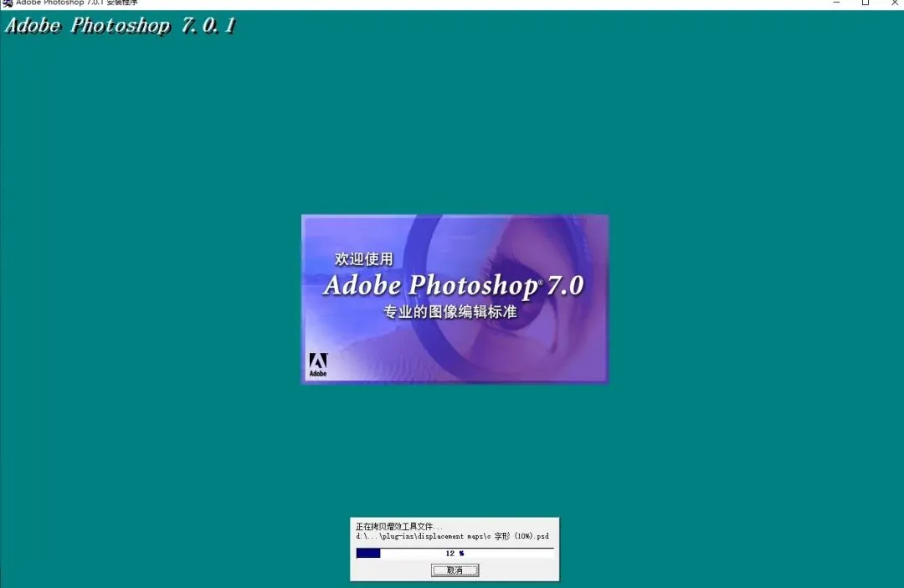Image resolution: width=904 pixels, height=588 pixels.
Task: Click the installer icon in the title bar
Action: coord(7,3)
